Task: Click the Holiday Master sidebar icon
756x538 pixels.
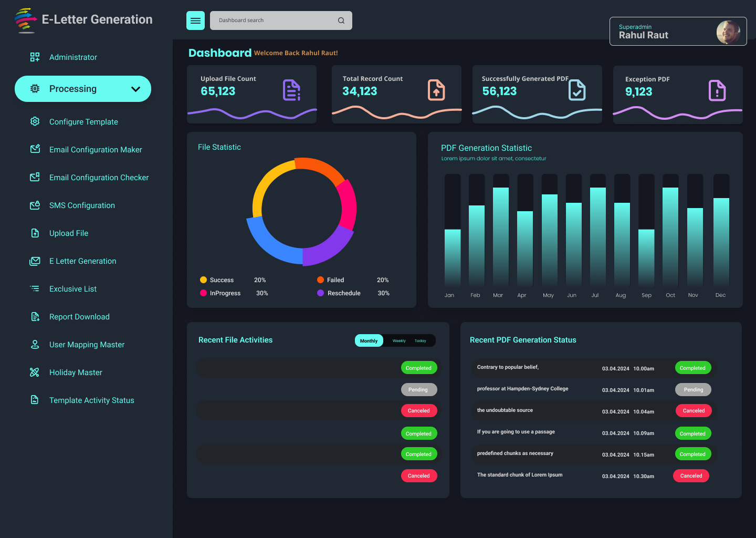Action: (35, 373)
